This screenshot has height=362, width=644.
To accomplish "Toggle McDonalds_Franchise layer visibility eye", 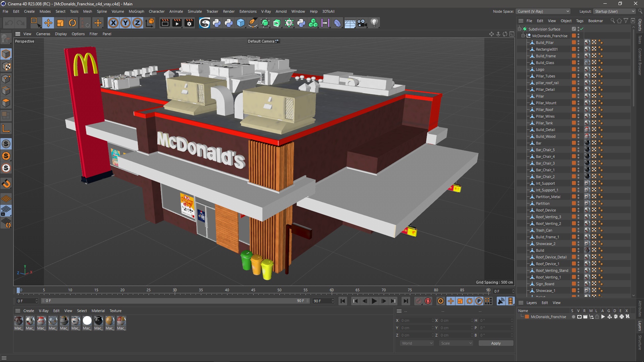I will click(579, 317).
